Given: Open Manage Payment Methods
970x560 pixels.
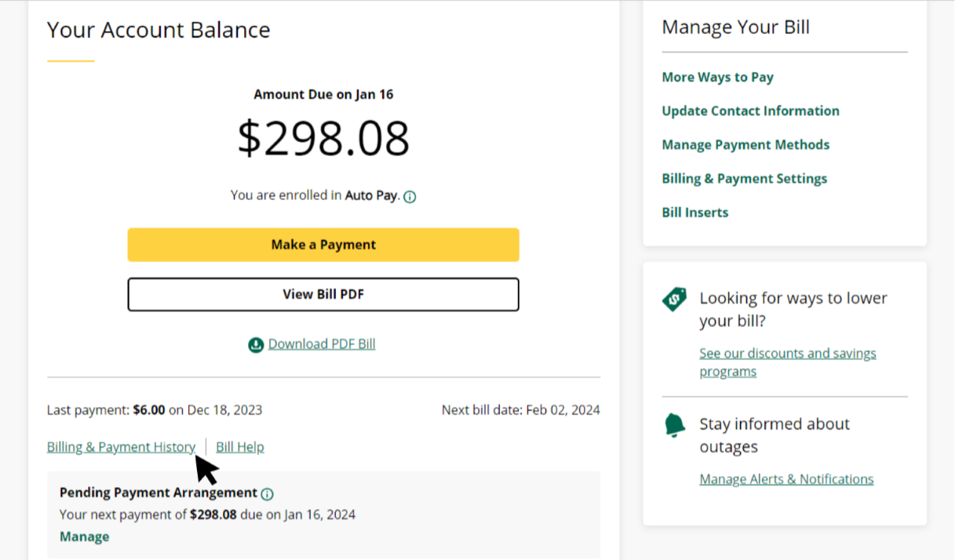Looking at the screenshot, I should (746, 144).
